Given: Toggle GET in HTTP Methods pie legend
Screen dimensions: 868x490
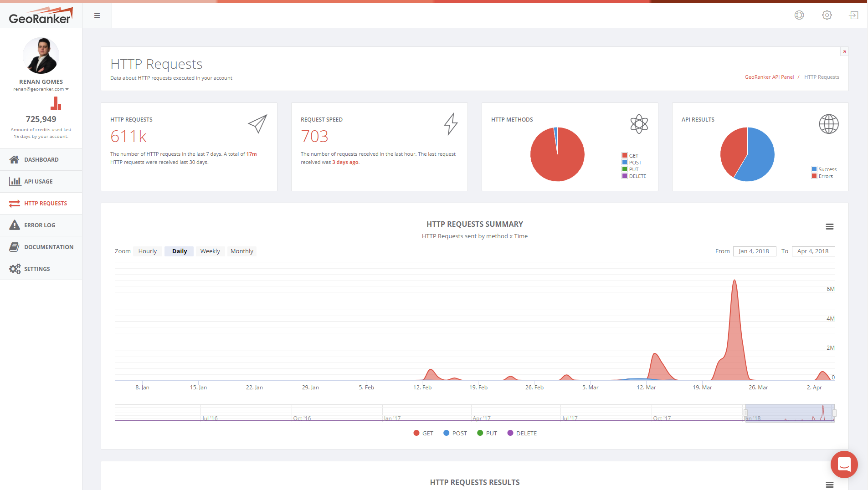Looking at the screenshot, I should coord(630,156).
